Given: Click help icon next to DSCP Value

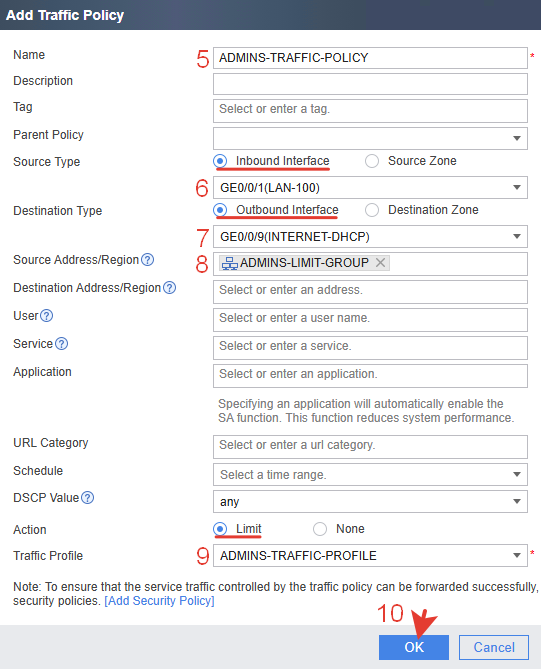Looking at the screenshot, I should coord(87,497).
